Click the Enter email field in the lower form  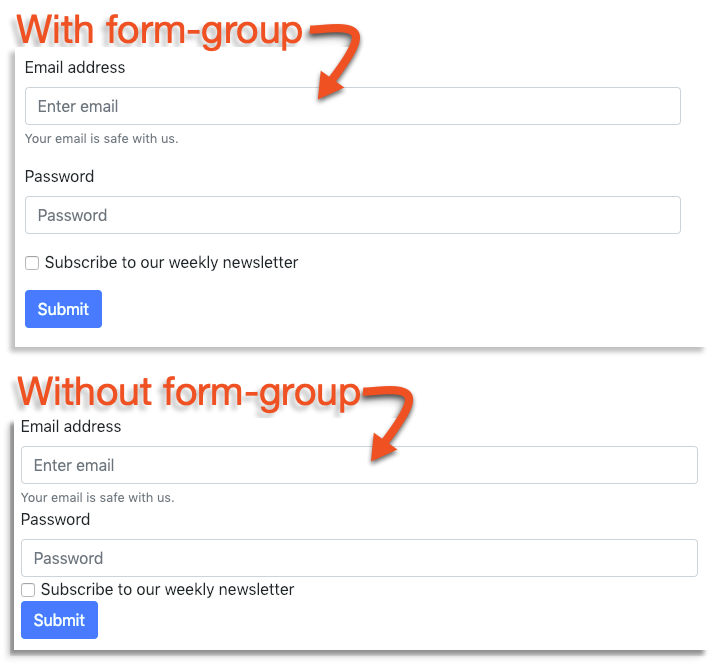(x=358, y=465)
